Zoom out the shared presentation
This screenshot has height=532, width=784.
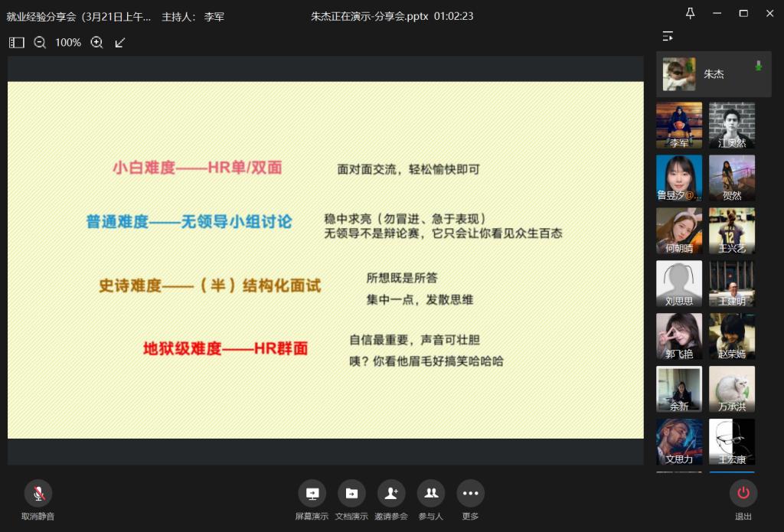(40, 43)
